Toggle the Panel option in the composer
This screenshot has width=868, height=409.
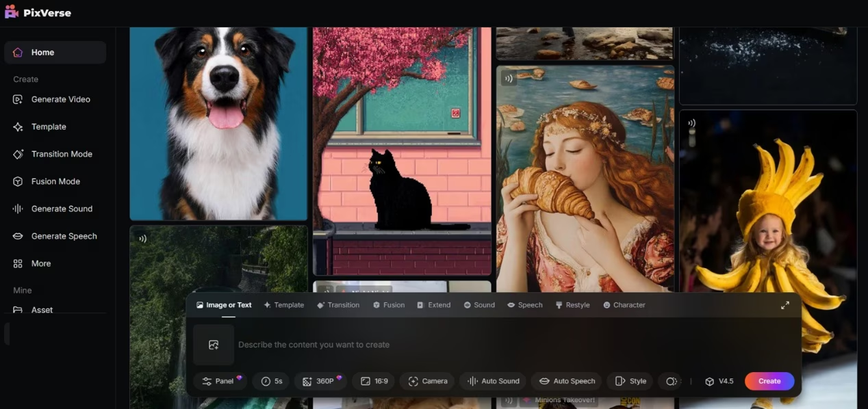pyautogui.click(x=220, y=381)
